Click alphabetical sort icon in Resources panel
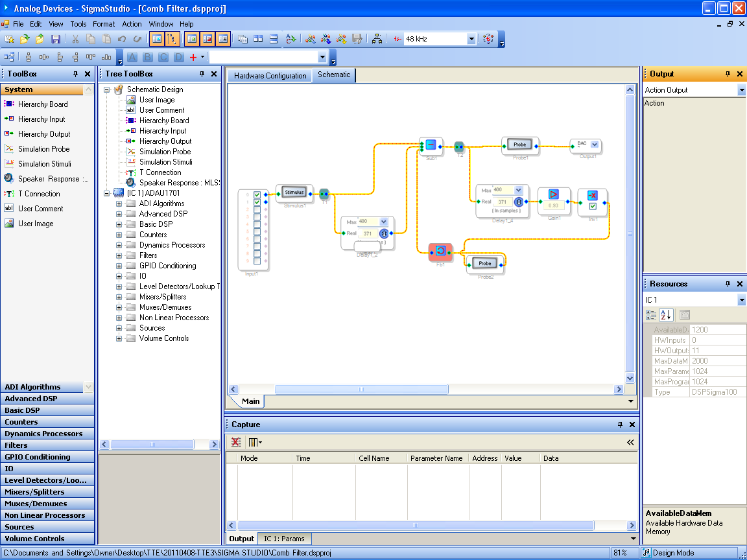Screen dimensions: 747x560 pyautogui.click(x=665, y=315)
